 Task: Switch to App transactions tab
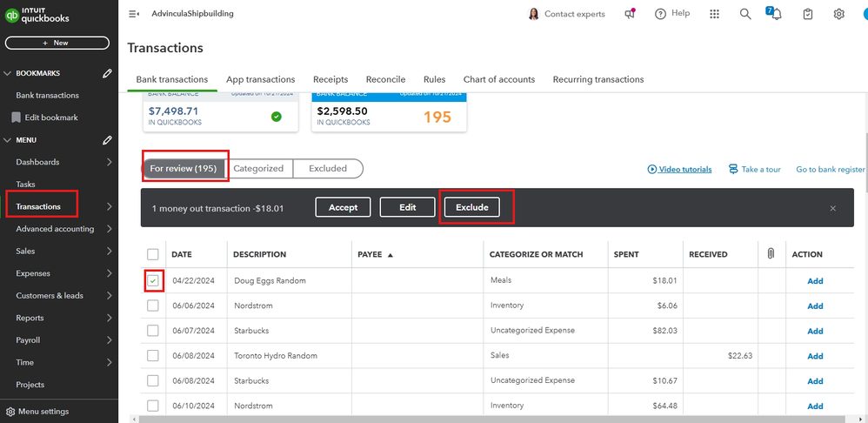pos(261,79)
